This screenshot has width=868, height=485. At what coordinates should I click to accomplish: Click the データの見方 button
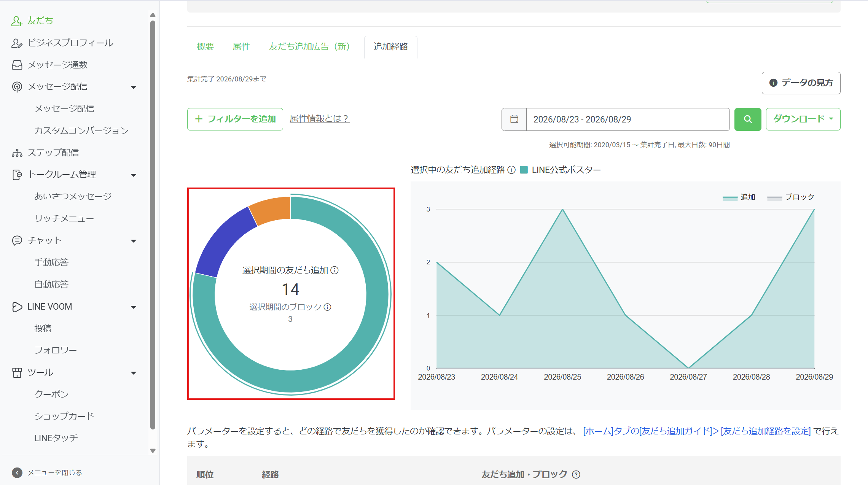point(801,83)
